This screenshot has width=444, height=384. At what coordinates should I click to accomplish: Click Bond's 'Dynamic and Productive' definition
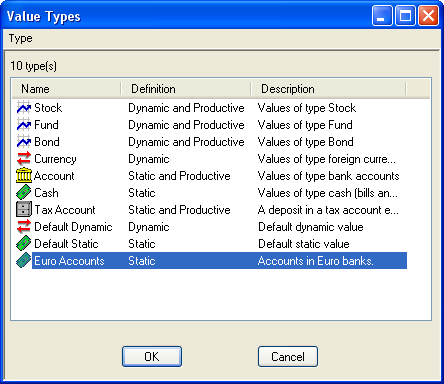[x=186, y=142]
